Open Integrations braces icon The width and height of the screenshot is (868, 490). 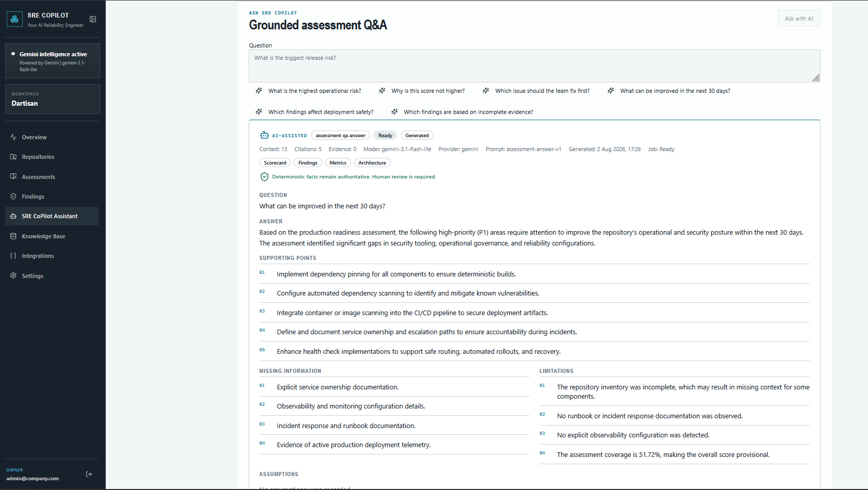pyautogui.click(x=13, y=256)
